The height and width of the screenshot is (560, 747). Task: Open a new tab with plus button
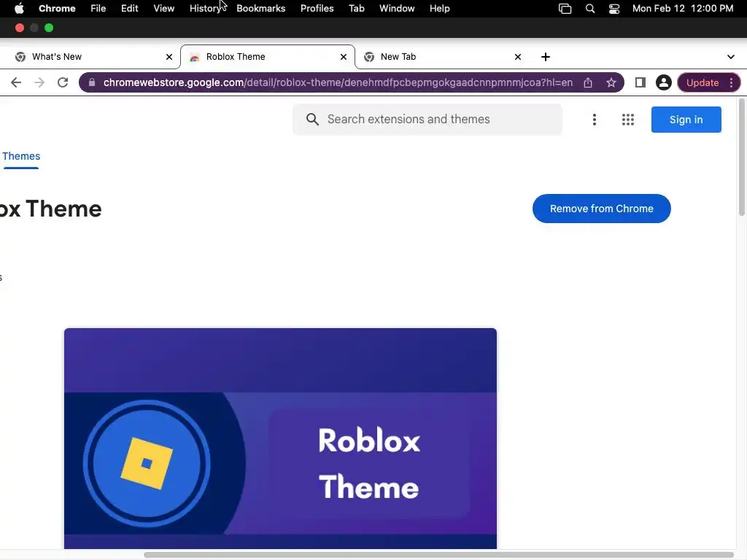[546, 57]
